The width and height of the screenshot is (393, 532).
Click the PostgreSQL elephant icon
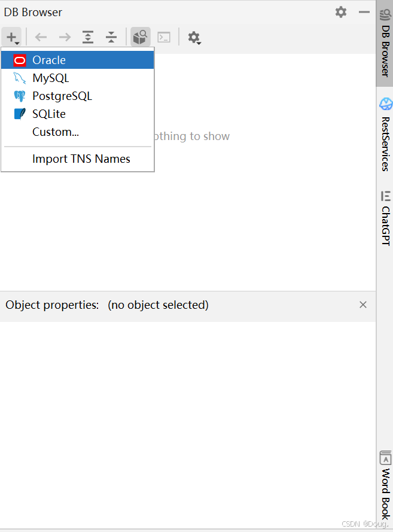pyautogui.click(x=20, y=96)
